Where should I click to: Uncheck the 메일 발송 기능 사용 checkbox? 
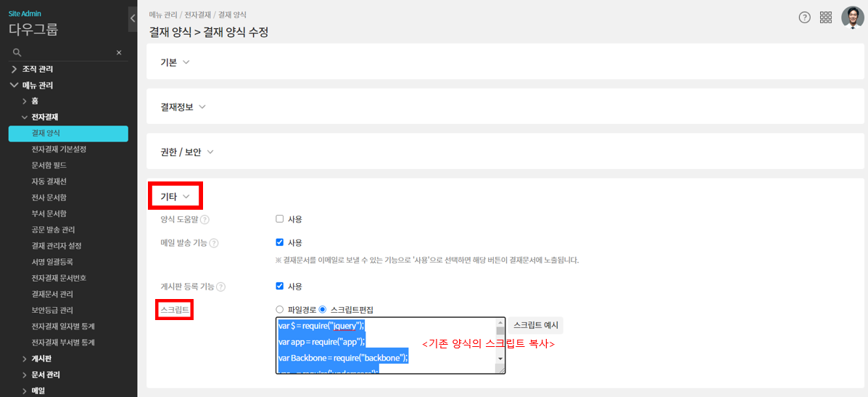pyautogui.click(x=280, y=242)
